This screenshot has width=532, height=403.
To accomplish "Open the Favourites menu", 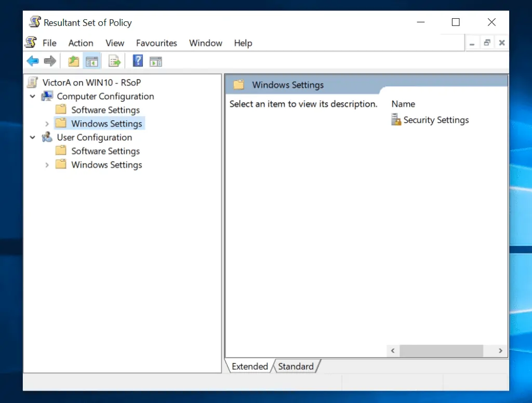I will [156, 43].
